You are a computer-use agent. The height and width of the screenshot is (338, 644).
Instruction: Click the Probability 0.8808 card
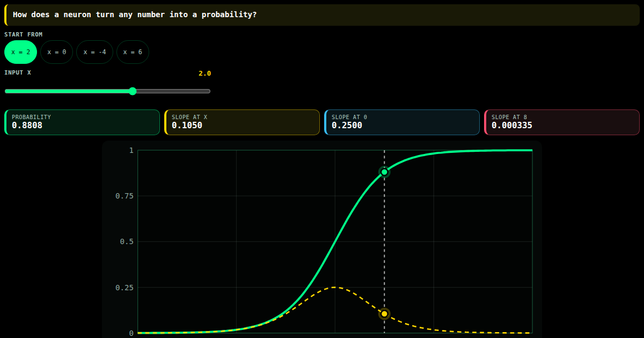pyautogui.click(x=82, y=122)
